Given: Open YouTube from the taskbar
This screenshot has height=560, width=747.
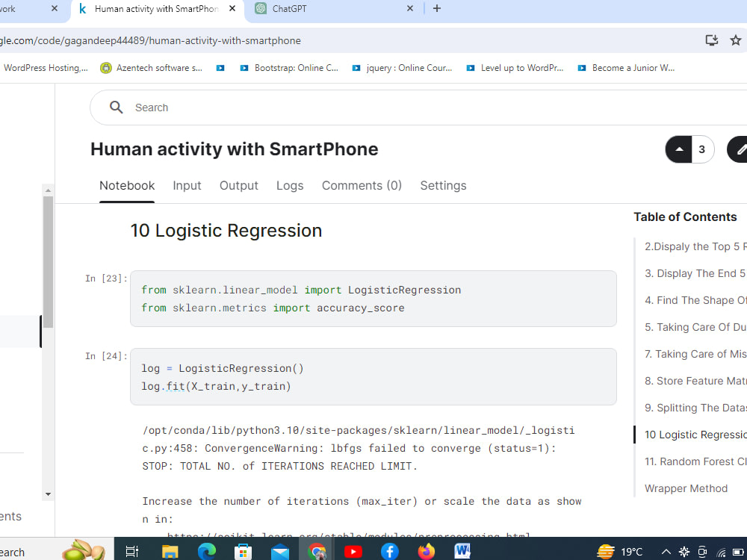Looking at the screenshot, I should coord(353,551).
